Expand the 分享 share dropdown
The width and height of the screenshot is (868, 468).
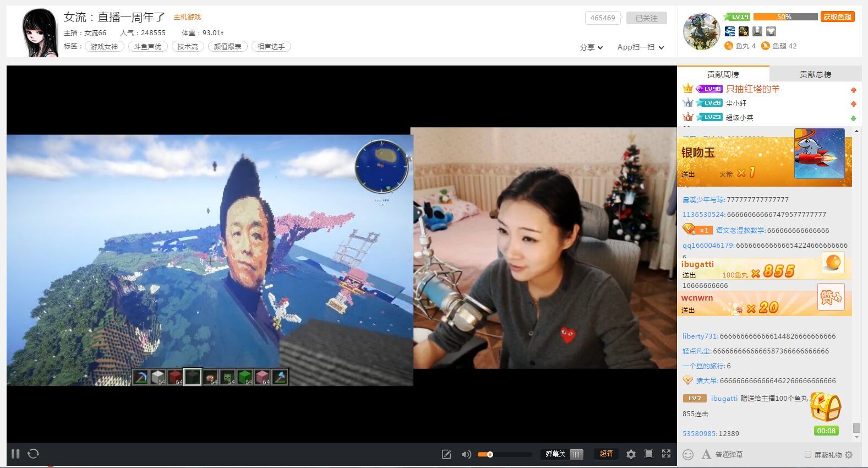tap(591, 47)
